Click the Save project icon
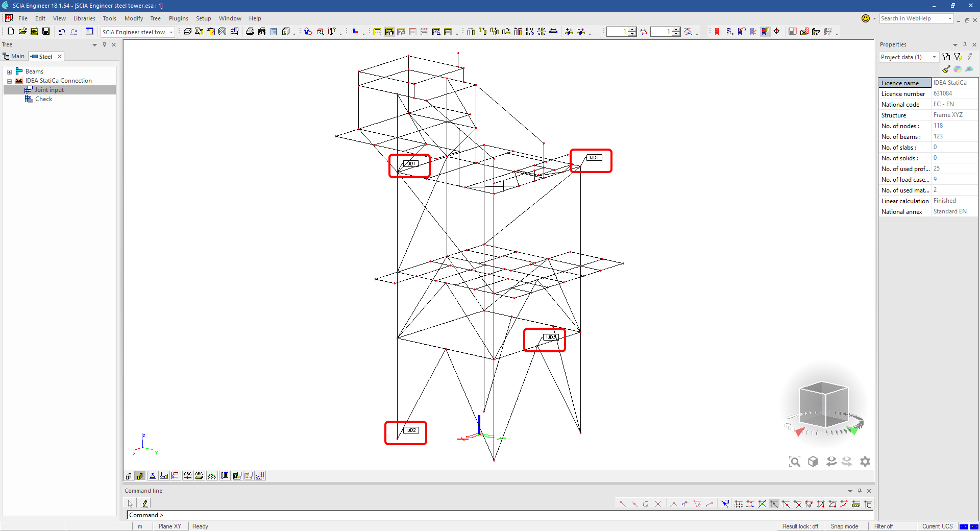This screenshot has height=531, width=980. (x=46, y=32)
